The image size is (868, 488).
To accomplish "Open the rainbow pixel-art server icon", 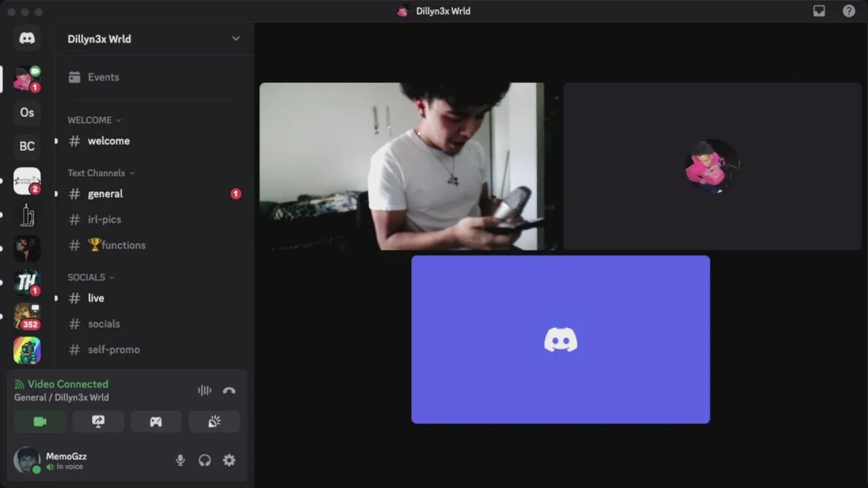I will click(27, 350).
